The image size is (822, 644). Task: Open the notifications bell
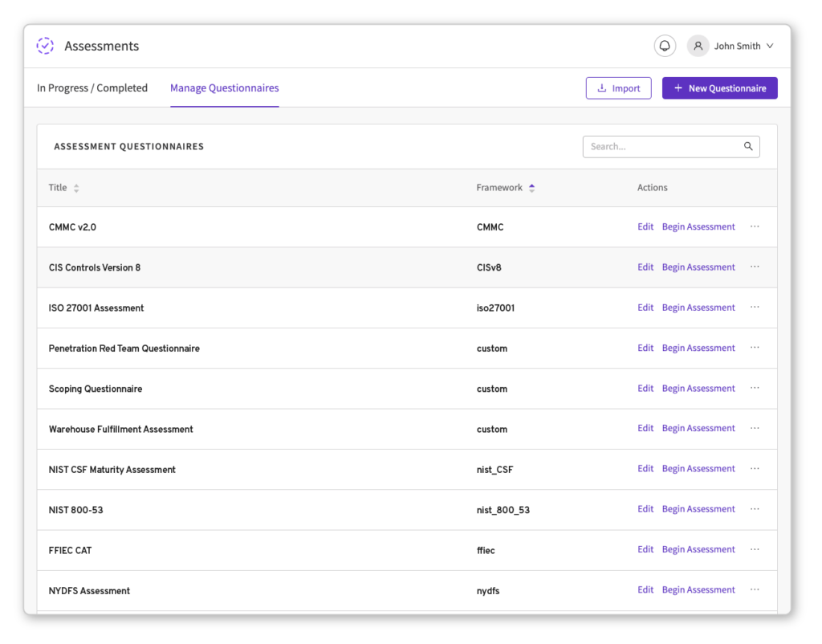coord(665,46)
